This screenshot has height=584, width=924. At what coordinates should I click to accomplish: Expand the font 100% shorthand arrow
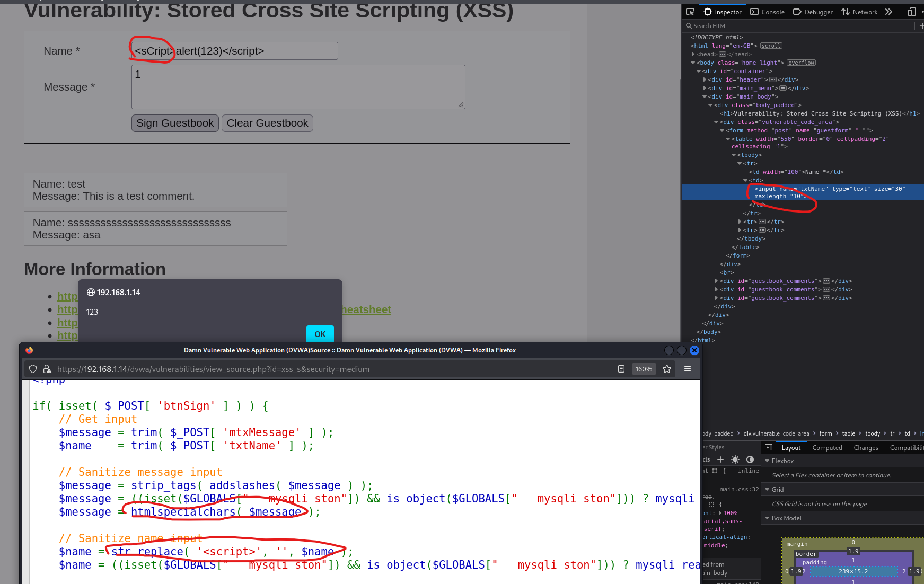click(720, 513)
